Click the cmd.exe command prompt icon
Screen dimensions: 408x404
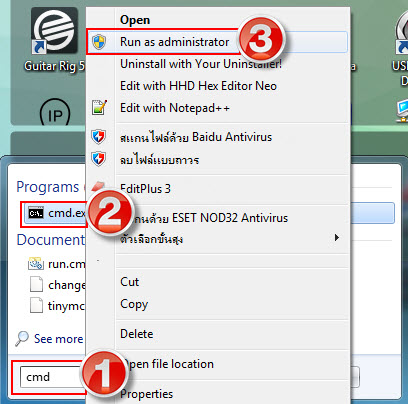[36, 213]
